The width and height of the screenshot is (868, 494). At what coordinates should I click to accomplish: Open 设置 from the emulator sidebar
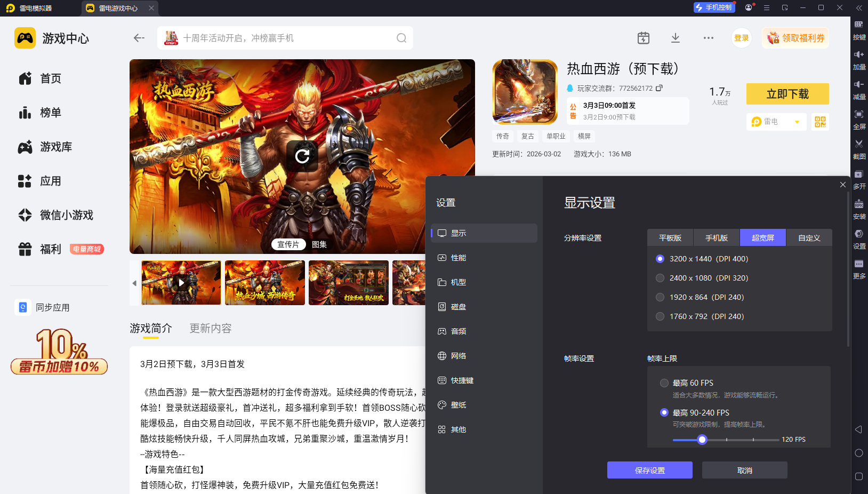click(x=859, y=240)
